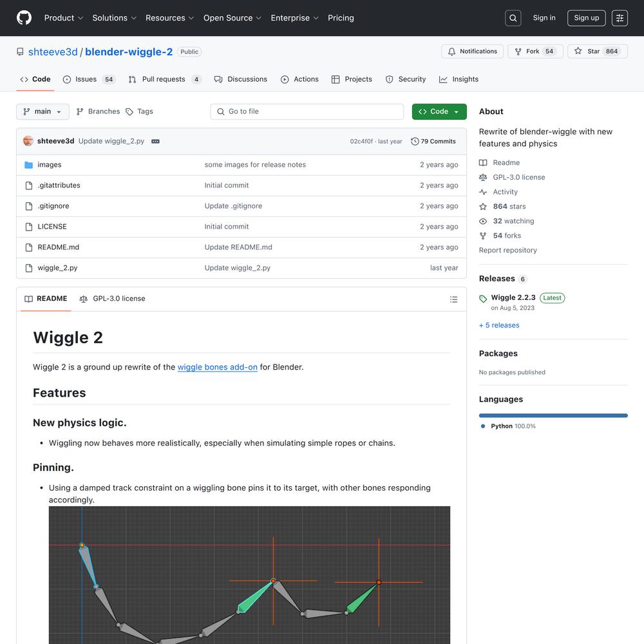Click the release tag icon beside Wiggle 2.2.3
This screenshot has height=644, width=644.
(483, 299)
